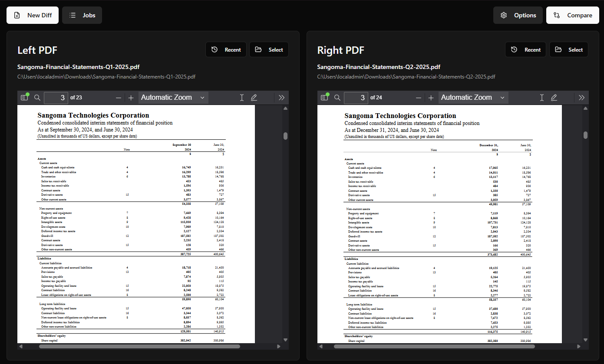Click scroll left arrow in left viewer
The width and height of the screenshot is (604, 364).
[21, 346]
